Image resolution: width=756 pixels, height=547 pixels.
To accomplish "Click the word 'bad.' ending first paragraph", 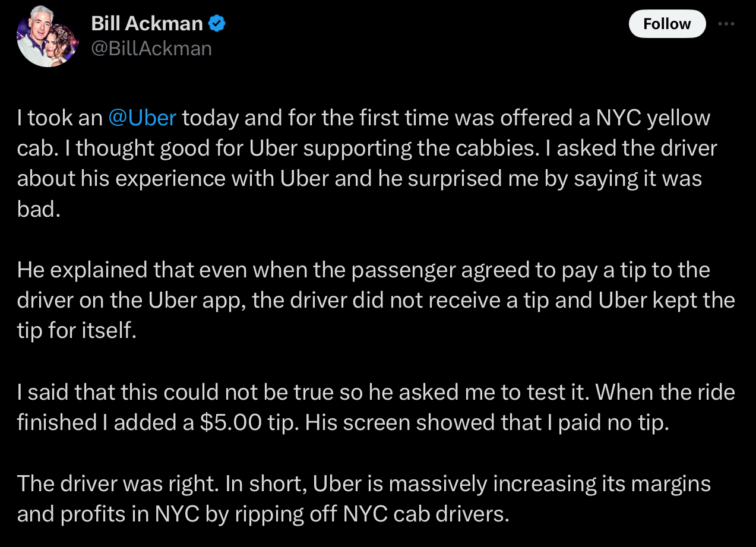I will pos(39,209).
